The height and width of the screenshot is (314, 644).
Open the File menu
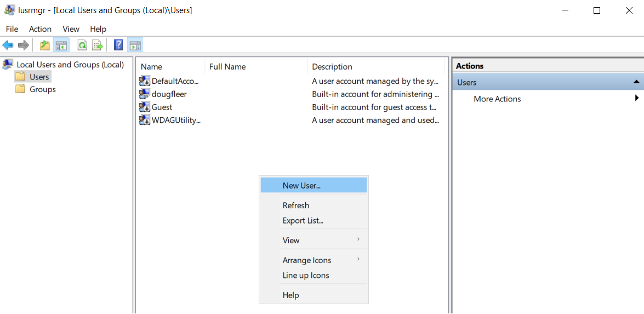12,29
